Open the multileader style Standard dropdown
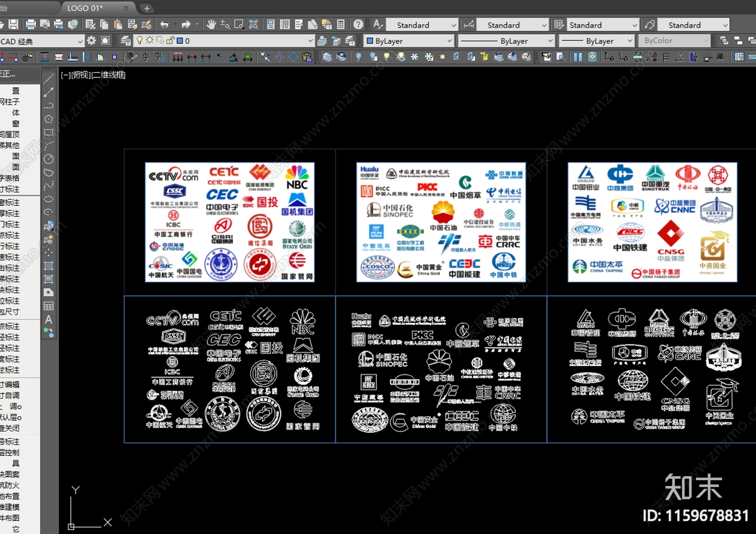 [725, 25]
